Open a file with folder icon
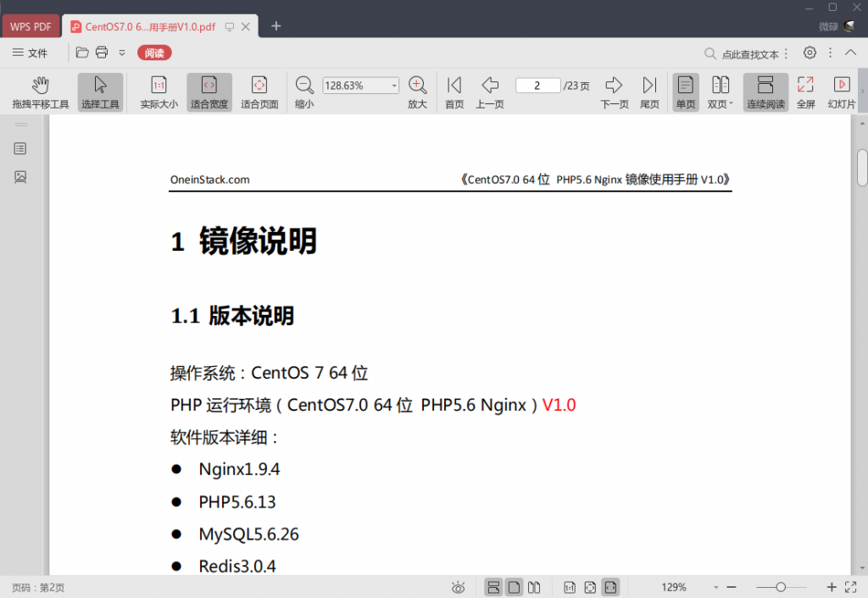The width and height of the screenshot is (868, 598). [82, 53]
